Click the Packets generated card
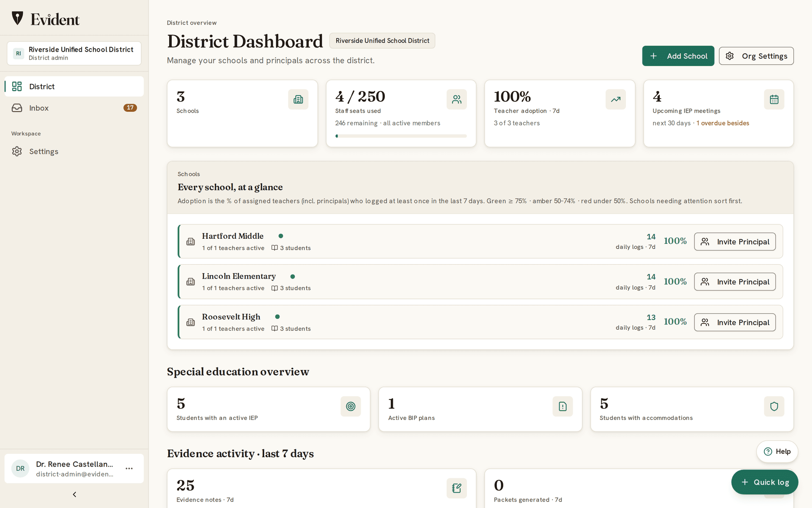Viewport: 812px width, 508px height. [639, 488]
